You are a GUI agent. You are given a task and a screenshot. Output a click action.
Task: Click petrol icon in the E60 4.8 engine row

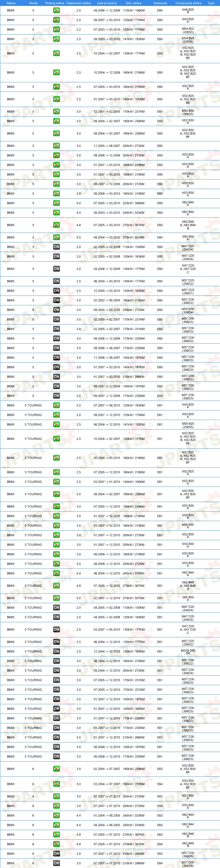[x=56, y=225]
